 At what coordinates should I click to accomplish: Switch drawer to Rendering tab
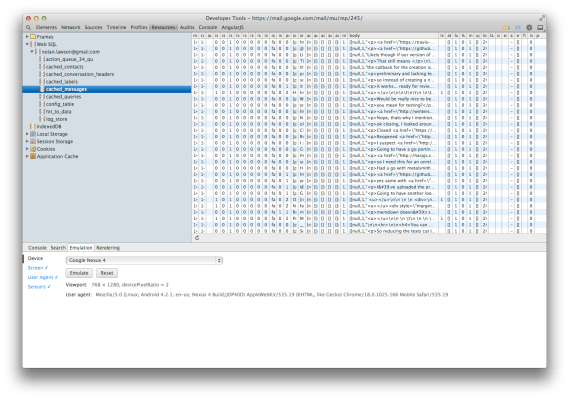coord(108,248)
